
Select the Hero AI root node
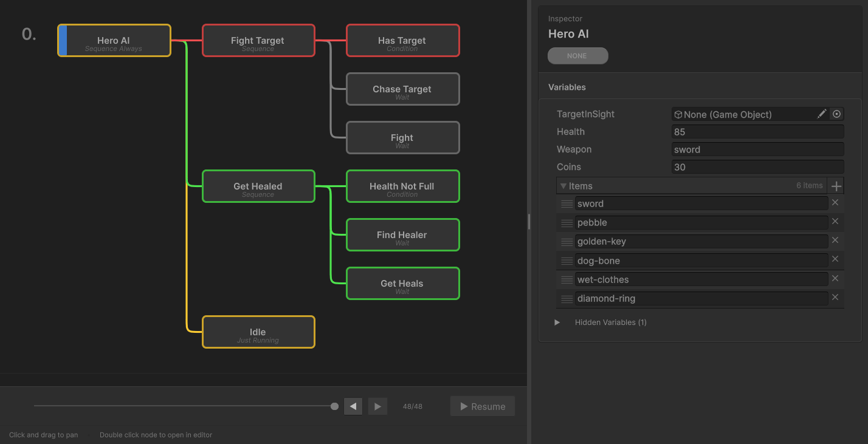coord(114,40)
